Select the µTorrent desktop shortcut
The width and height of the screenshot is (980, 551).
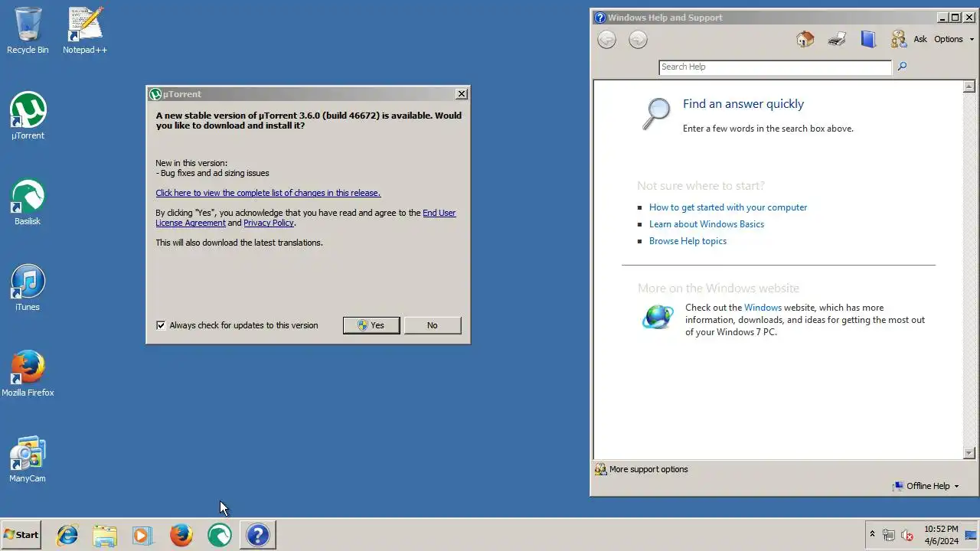[28, 116]
